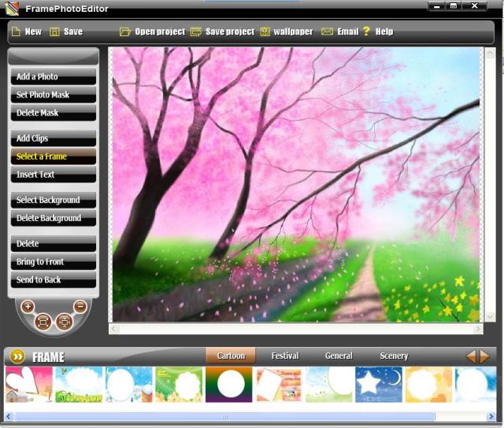504x428 pixels.
Task: Pick the star-shaped night sky frame thumbnail
Action: pyautogui.click(x=379, y=385)
